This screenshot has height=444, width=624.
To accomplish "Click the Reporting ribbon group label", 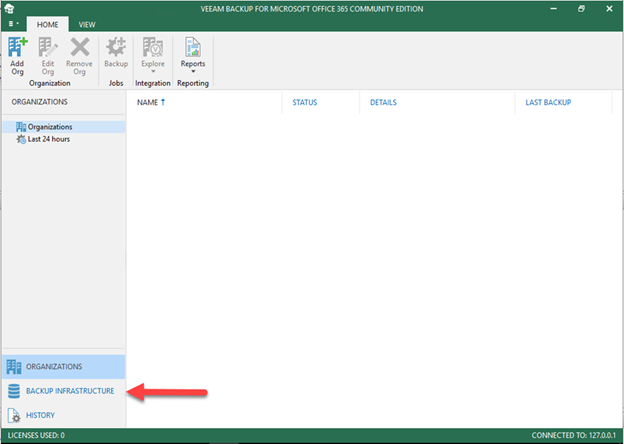I will pos(193,83).
